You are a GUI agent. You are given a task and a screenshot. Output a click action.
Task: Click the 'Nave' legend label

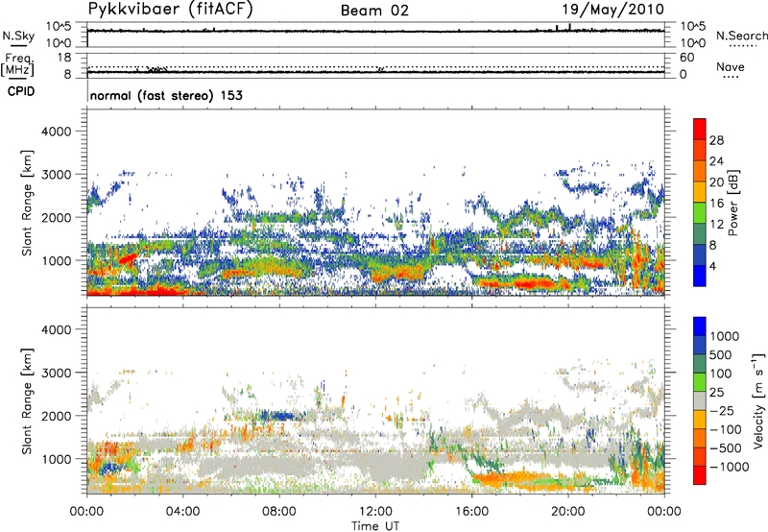(731, 67)
